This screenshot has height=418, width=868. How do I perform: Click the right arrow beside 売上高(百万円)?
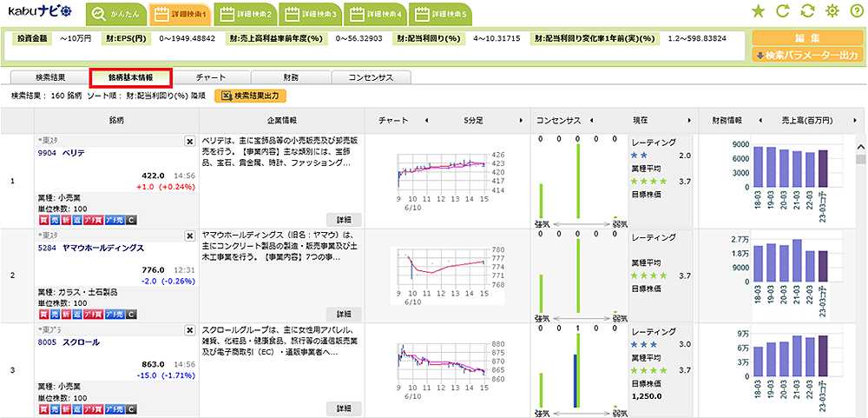[x=855, y=120]
